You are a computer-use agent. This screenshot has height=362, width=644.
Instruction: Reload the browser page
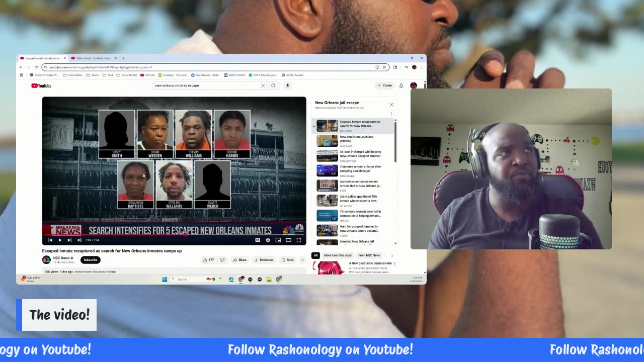tap(36, 67)
